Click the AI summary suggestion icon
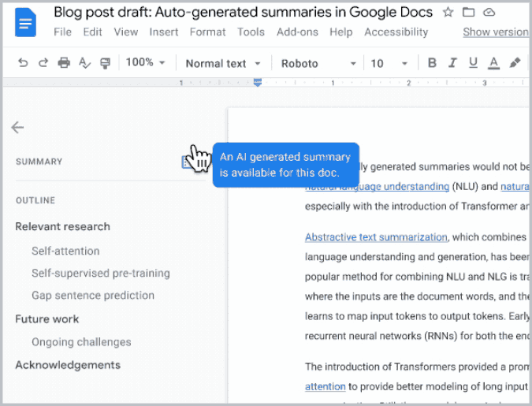The width and height of the screenshot is (532, 406). [188, 162]
